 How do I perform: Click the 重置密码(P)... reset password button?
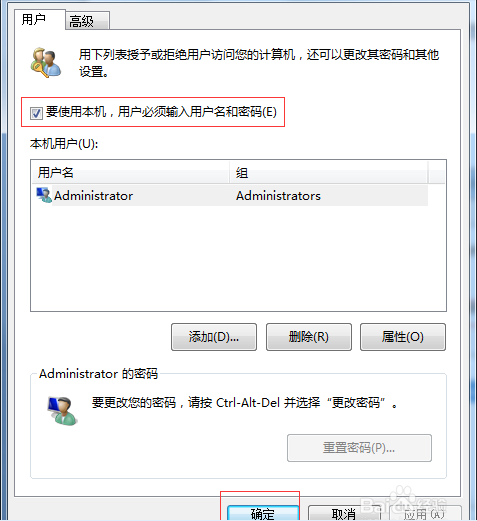(359, 448)
